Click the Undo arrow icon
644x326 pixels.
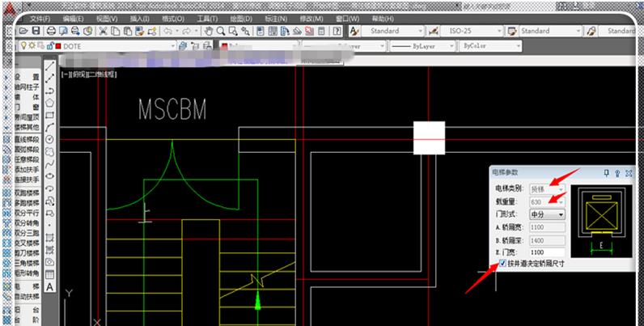point(167,31)
